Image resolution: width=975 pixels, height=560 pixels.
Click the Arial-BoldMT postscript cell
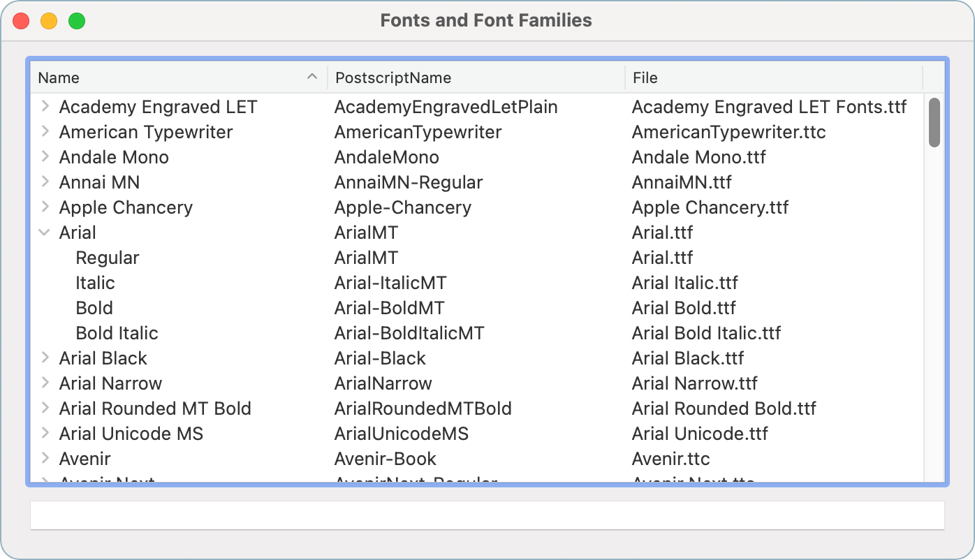tap(390, 308)
